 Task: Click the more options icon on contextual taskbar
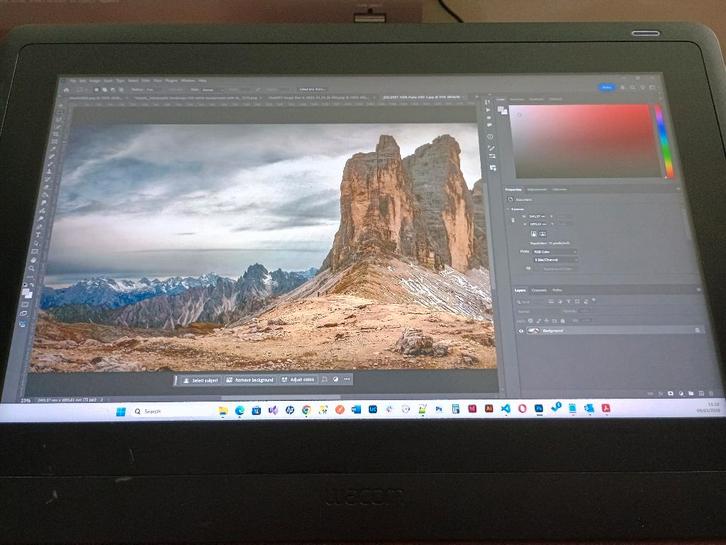(347, 380)
